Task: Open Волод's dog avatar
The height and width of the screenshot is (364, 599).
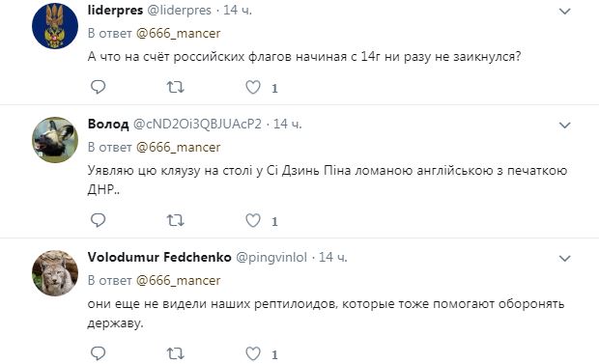Action: click(x=55, y=140)
